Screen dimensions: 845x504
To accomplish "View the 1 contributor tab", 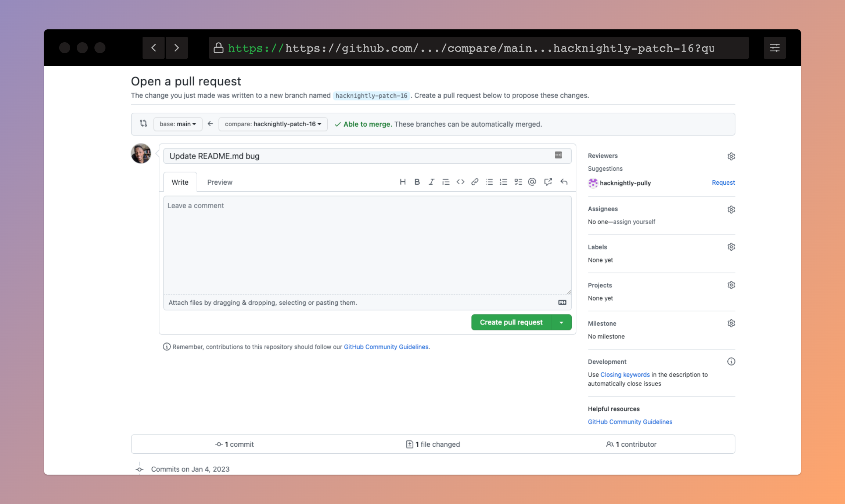I will click(631, 444).
